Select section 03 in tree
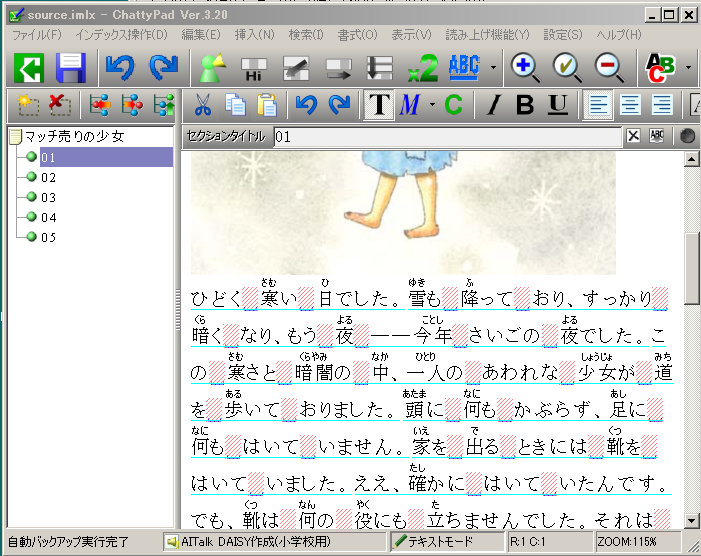The image size is (701, 556). click(48, 198)
